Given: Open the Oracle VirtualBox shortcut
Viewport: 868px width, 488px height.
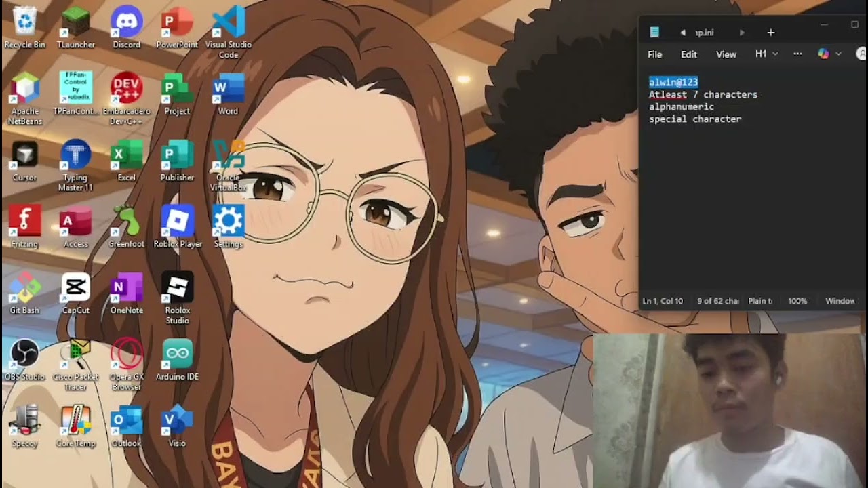Looking at the screenshot, I should (x=228, y=166).
